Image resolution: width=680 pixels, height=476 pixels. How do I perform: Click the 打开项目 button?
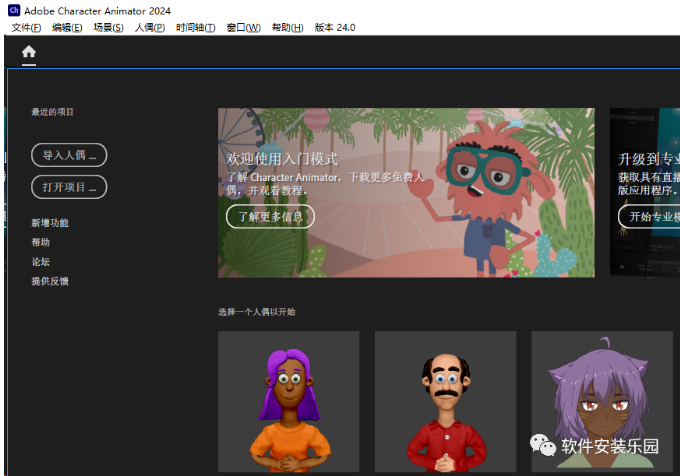coord(69,187)
